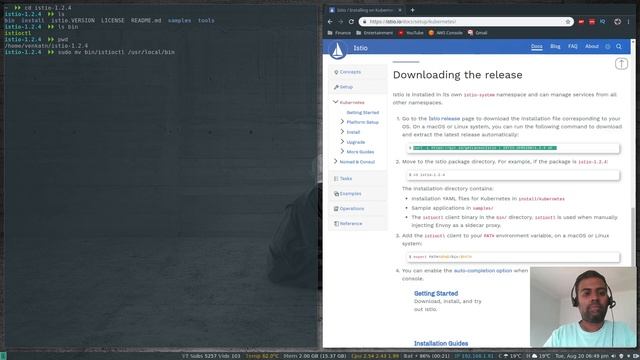Open the search magnifier on Istio site
This screenshot has width=640, height=360.
tap(619, 47)
